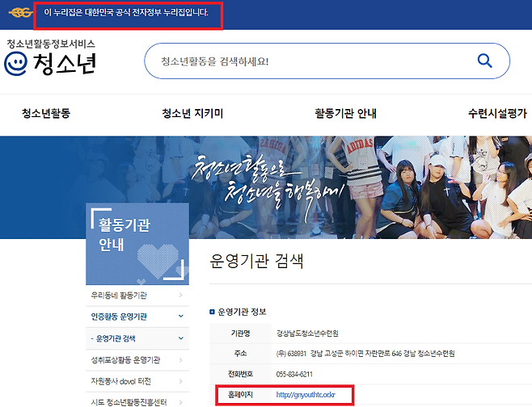This screenshot has width=532, height=407.
Task: Click the address cell starting (우) 638931
Action: pyautogui.click(x=365, y=354)
